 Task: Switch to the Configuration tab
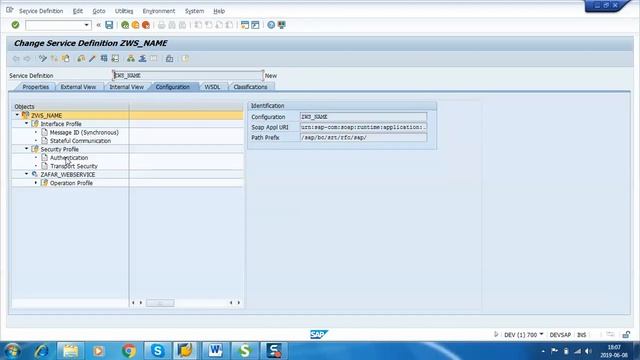click(x=173, y=87)
